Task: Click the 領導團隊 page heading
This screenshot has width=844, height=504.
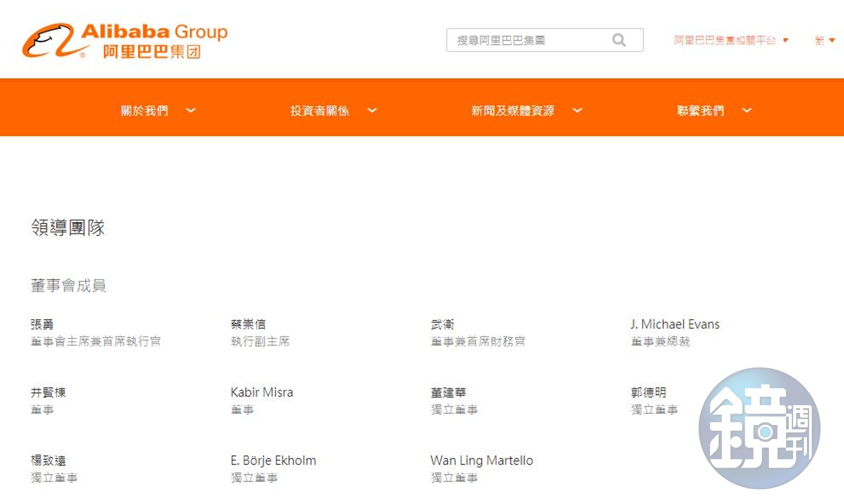Action: (68, 227)
